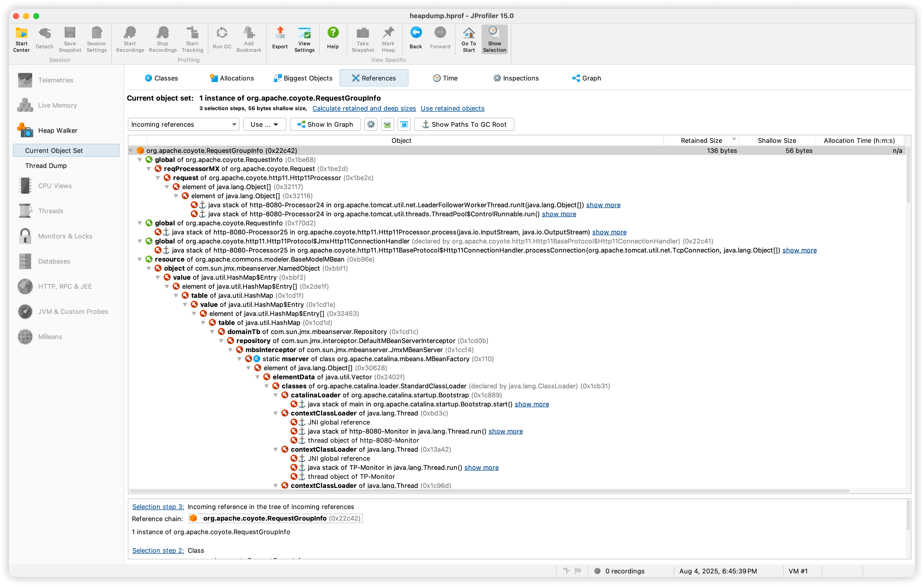Open the Threads section in sidebar
The width and height of the screenshot is (924, 586).
click(51, 211)
